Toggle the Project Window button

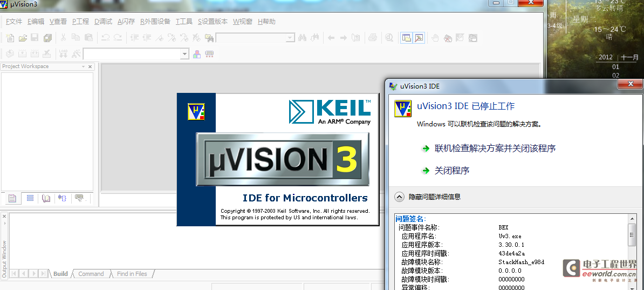click(x=406, y=38)
